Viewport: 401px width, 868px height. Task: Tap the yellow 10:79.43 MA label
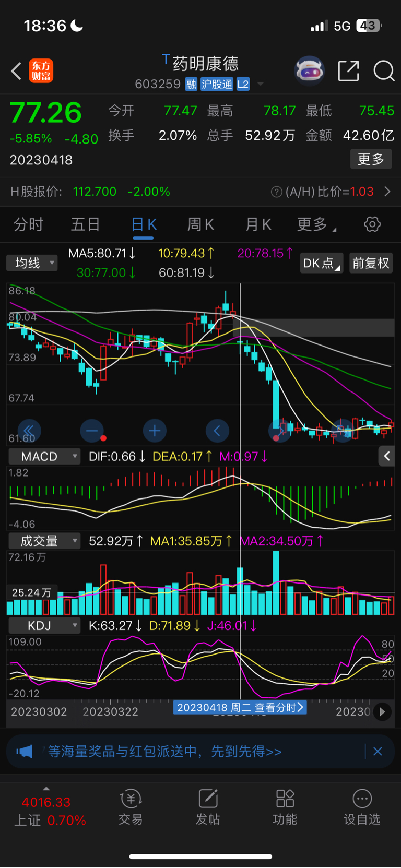186,254
